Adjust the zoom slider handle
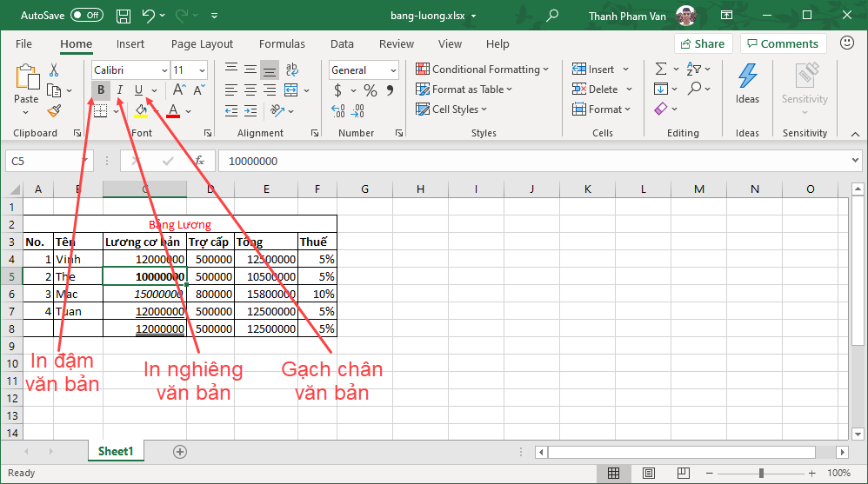 762,473
